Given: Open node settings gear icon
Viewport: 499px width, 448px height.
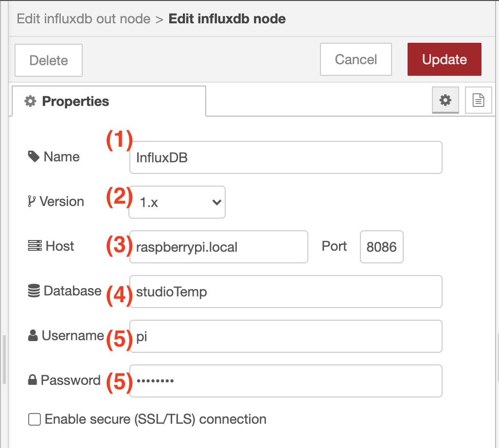Looking at the screenshot, I should (x=445, y=100).
